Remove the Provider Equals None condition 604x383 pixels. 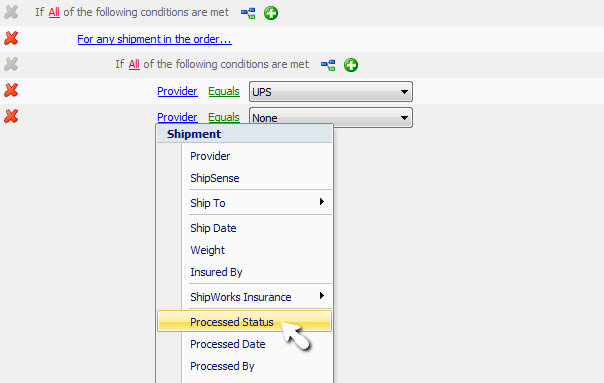(11, 116)
